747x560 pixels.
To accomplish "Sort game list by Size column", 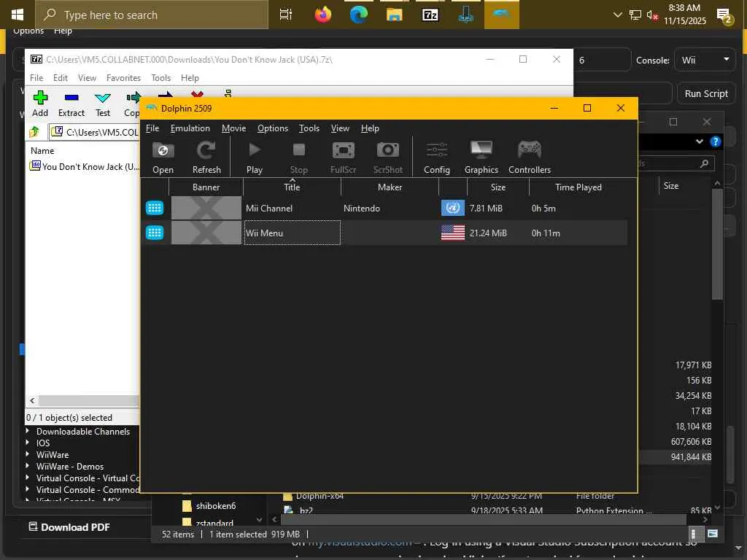I will (x=498, y=187).
